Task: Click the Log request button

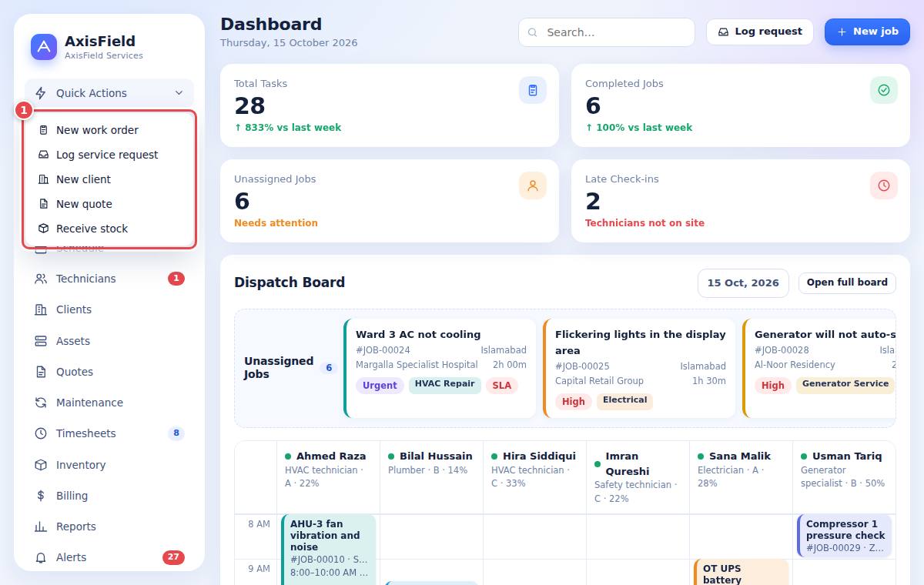Action: [760, 32]
